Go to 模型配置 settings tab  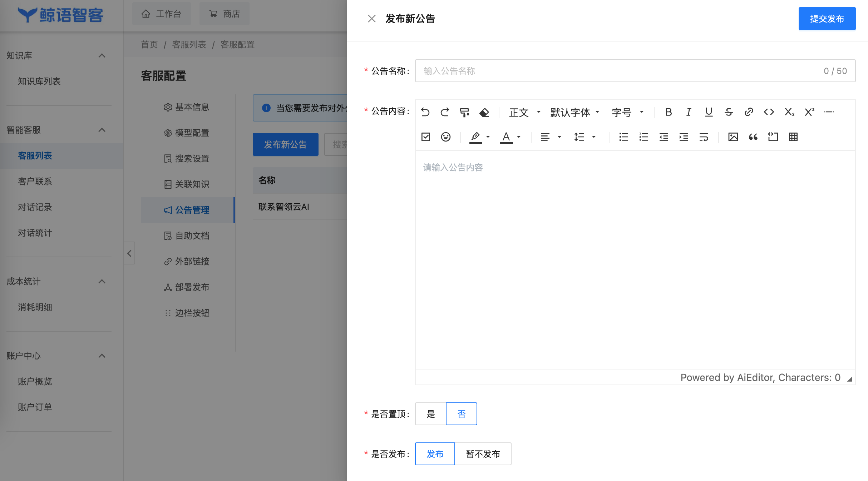(x=187, y=133)
